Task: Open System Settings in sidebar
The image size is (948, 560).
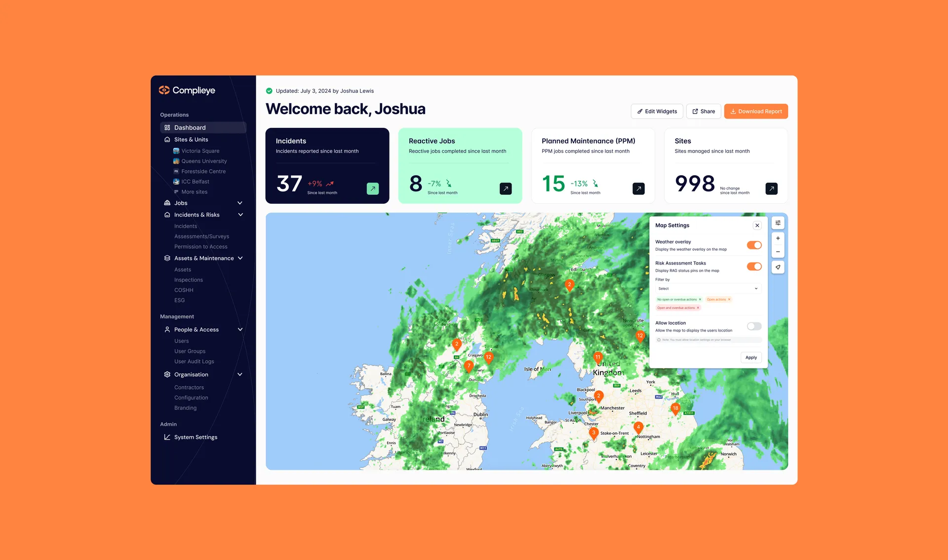Action: (196, 437)
